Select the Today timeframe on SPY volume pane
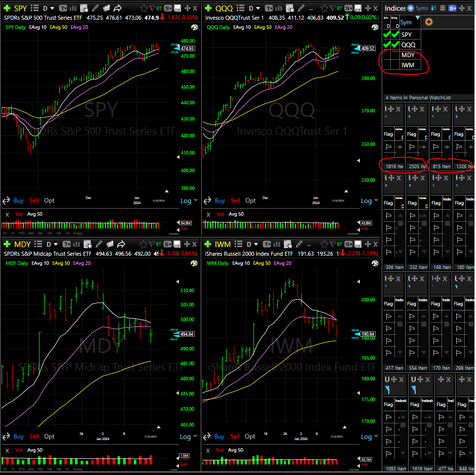This screenshot has height=475, width=476. 78,233
